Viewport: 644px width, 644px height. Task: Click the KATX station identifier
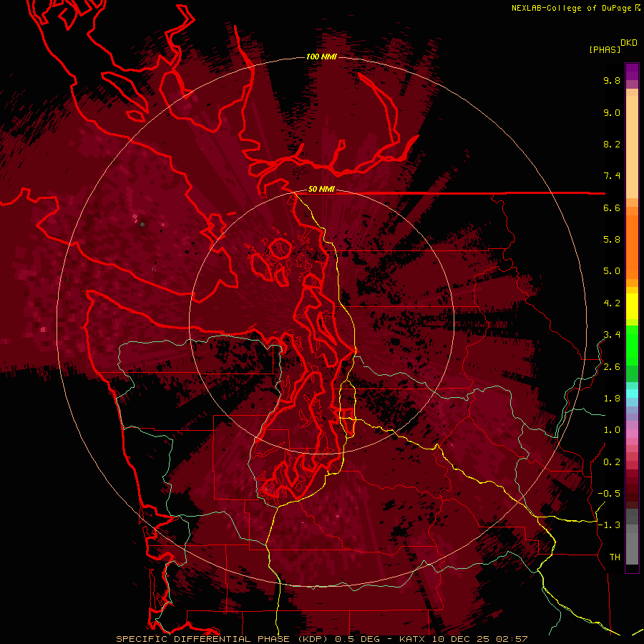click(x=413, y=639)
